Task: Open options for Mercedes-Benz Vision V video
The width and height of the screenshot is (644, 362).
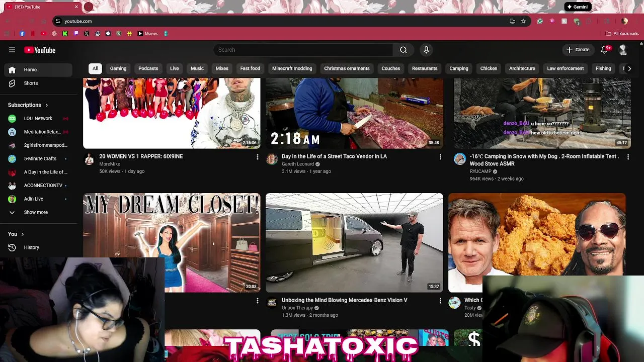Action: coord(440,301)
